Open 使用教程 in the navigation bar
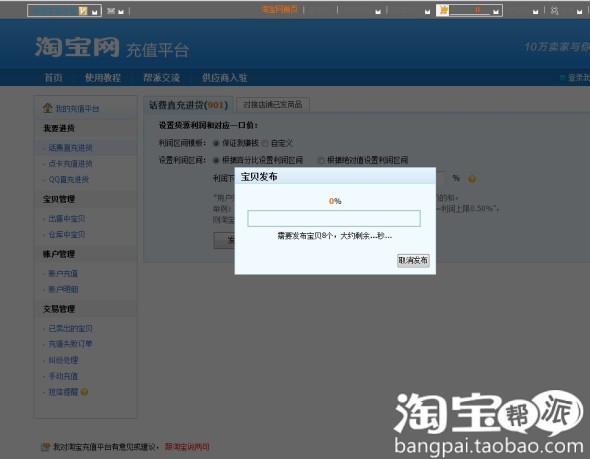This screenshot has width=590, height=459. (103, 78)
